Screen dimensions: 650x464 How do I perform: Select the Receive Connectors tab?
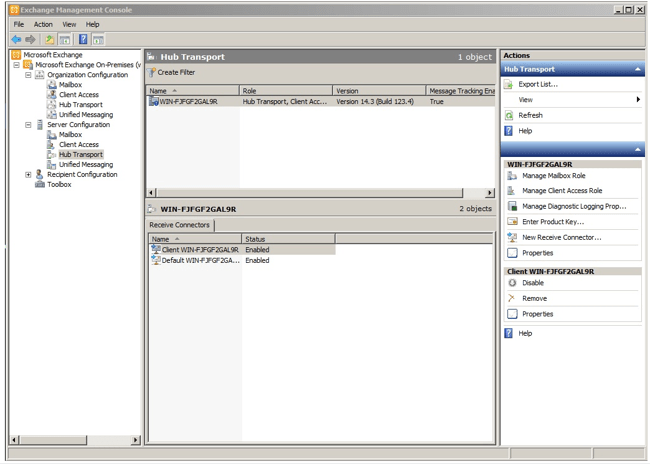click(x=179, y=225)
